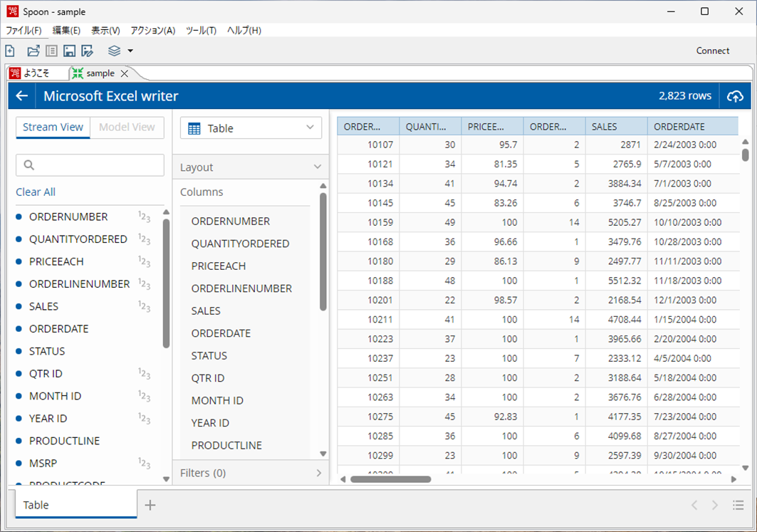The height and width of the screenshot is (532, 757).
Task: Close the sample tab
Action: (x=125, y=73)
